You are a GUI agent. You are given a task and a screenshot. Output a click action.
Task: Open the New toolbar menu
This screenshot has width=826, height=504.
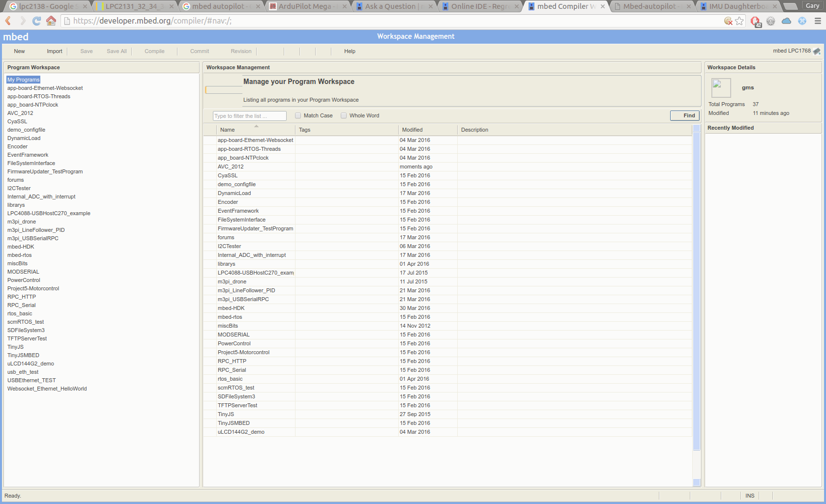click(x=19, y=51)
